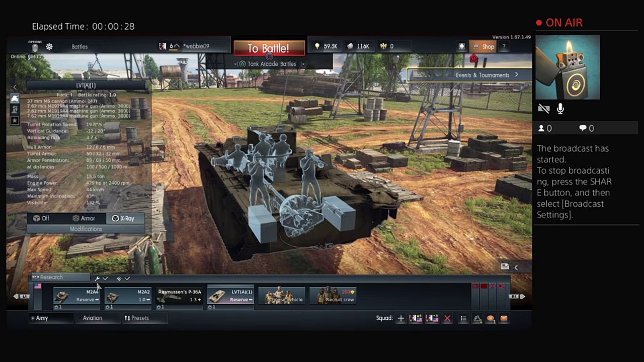Select the star icon in info panel
This screenshot has height=362, width=644.
coord(15,120)
